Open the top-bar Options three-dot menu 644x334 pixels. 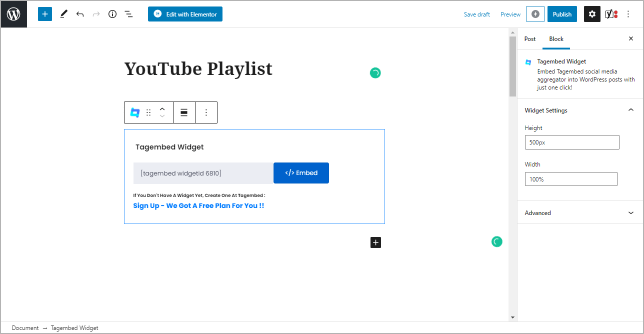click(x=628, y=14)
